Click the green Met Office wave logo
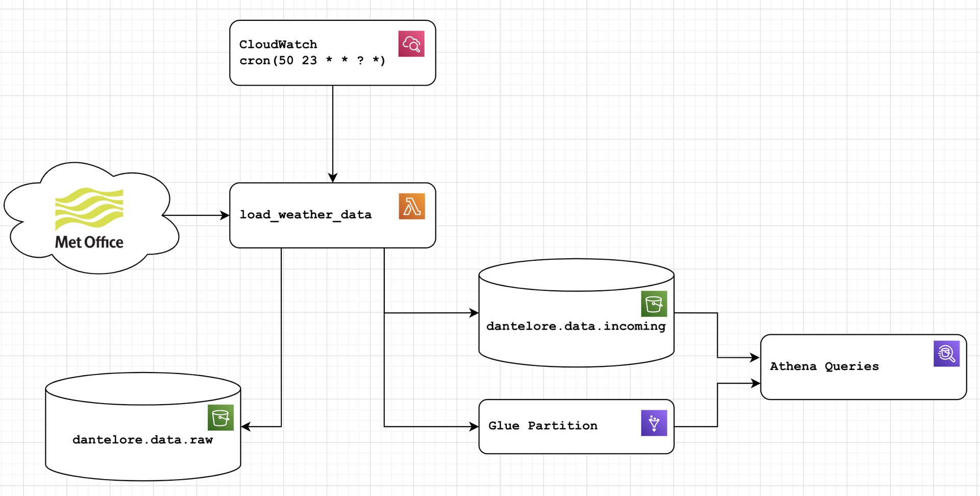 89,208
